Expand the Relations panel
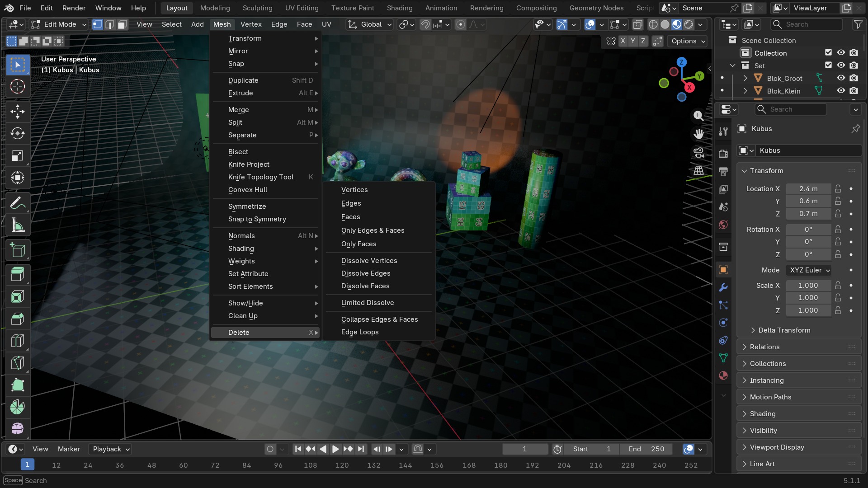The height and width of the screenshot is (488, 868). (x=799, y=347)
